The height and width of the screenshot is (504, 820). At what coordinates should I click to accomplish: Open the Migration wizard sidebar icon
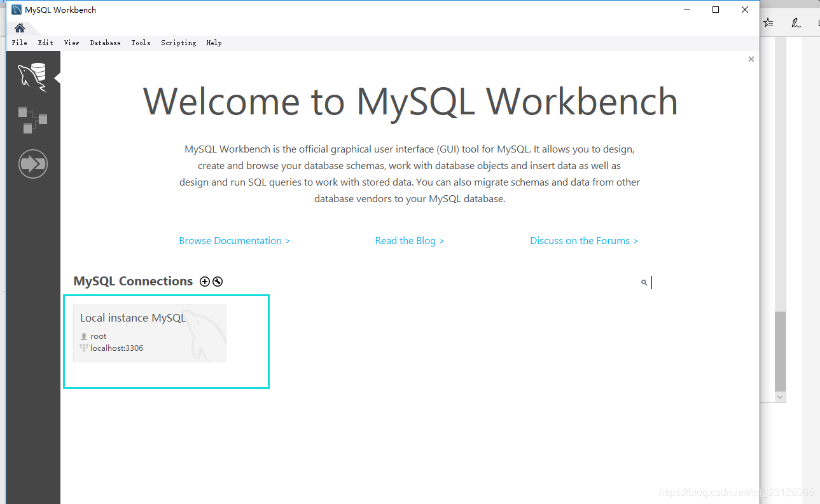32,163
